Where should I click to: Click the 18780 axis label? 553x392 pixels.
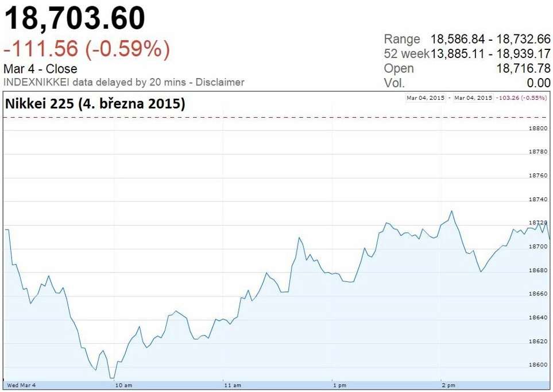(538, 152)
